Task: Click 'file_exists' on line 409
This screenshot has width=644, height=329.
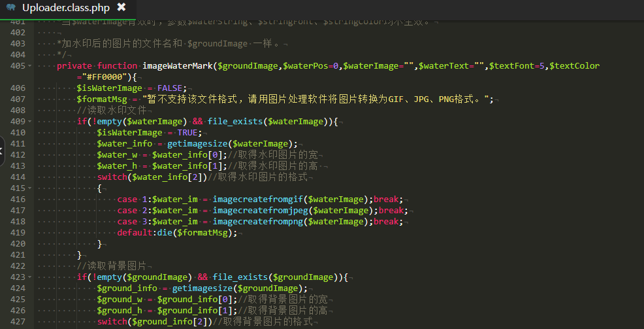Action: coord(235,121)
